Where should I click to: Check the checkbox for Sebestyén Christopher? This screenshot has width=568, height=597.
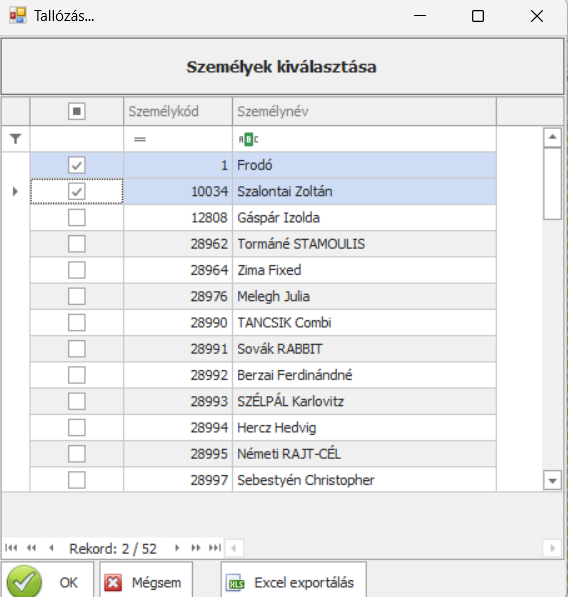77,480
